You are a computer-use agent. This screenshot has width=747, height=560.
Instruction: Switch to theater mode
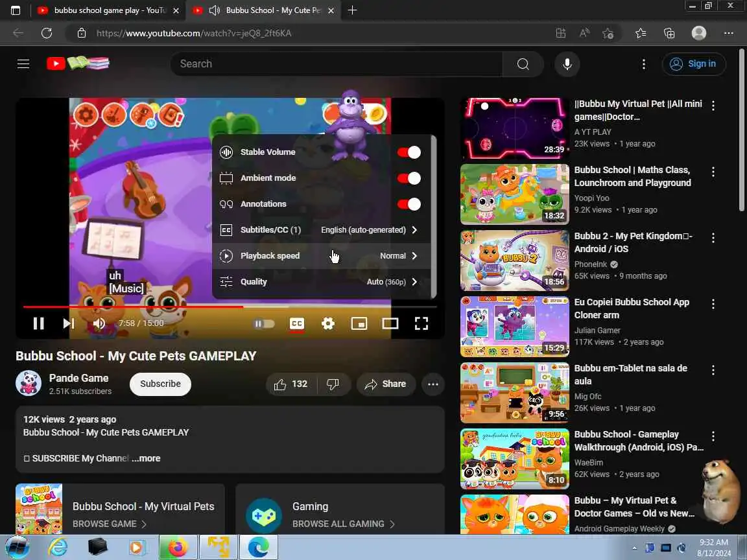pyautogui.click(x=390, y=324)
